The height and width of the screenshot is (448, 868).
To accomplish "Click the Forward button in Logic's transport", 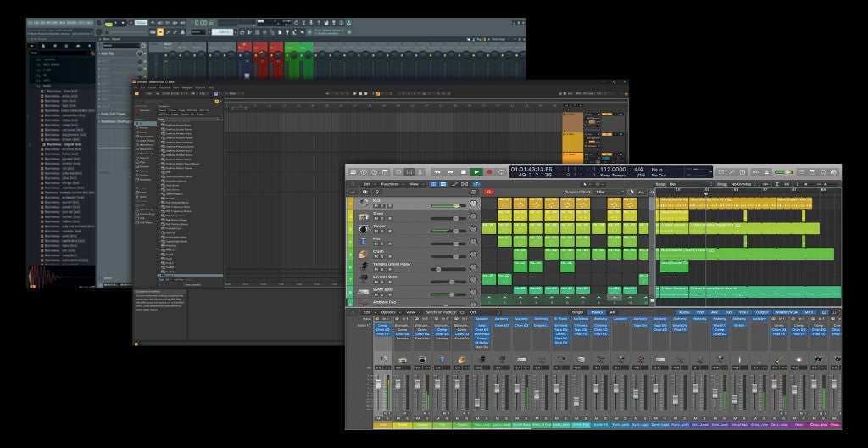I will coord(451,172).
